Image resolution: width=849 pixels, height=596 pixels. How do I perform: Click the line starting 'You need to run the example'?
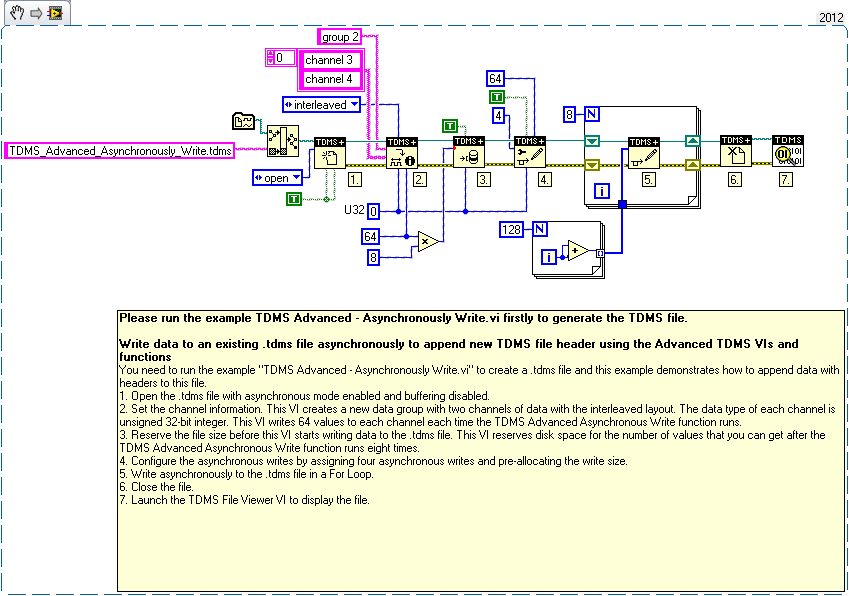point(479,376)
